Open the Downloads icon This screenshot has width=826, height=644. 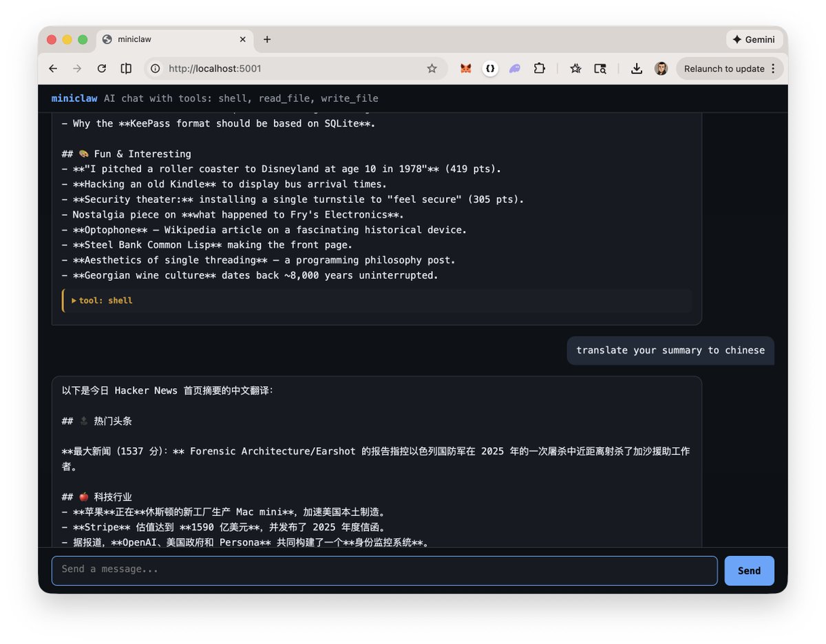(637, 69)
